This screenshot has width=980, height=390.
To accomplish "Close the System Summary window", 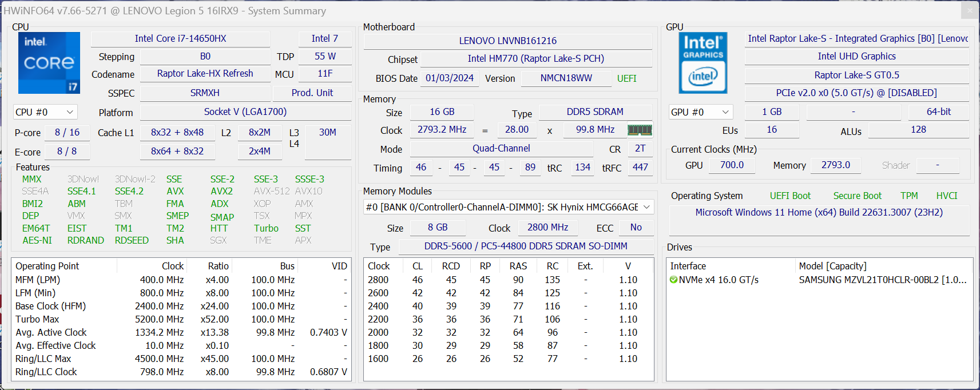I will pos(970,10).
